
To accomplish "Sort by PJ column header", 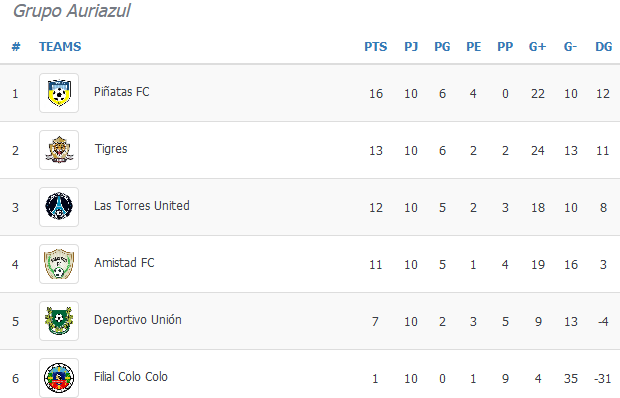I will click(x=411, y=47).
